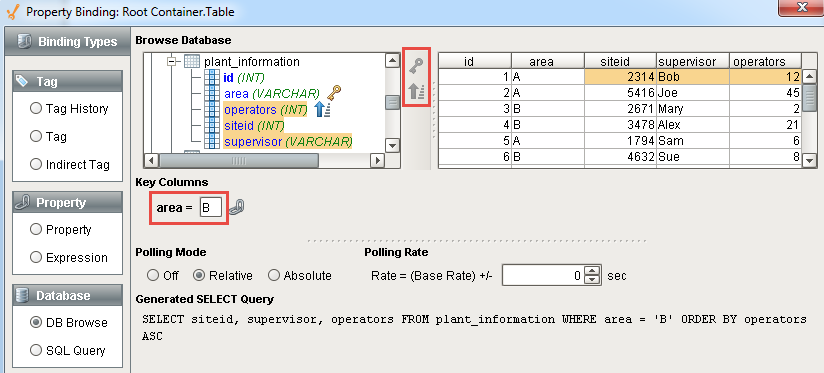Click the Sue supervisor cell

click(x=693, y=157)
